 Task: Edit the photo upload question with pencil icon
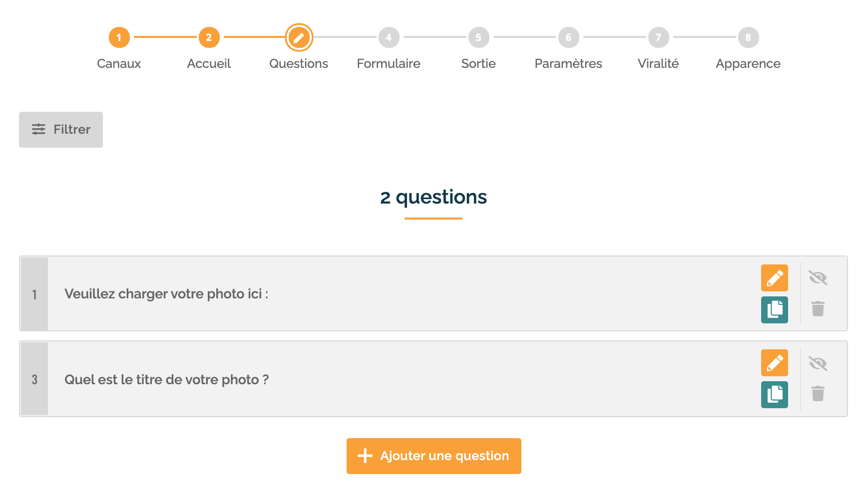click(x=774, y=278)
